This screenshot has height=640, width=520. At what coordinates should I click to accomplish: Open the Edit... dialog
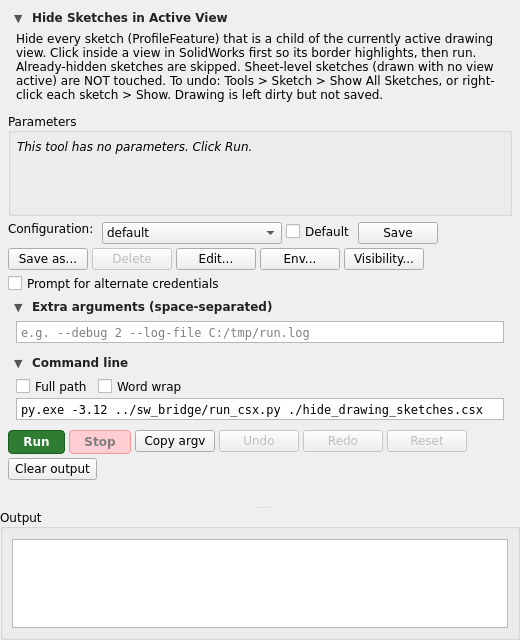216,259
